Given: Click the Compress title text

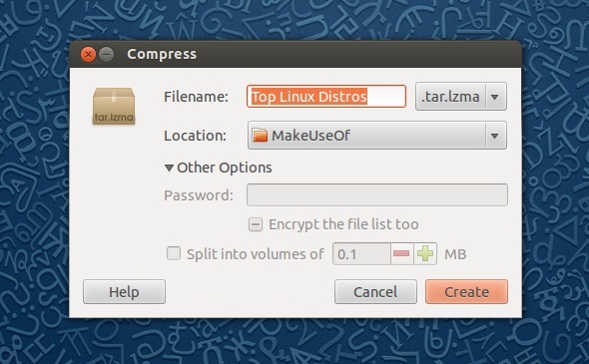Looking at the screenshot, I should 162,54.
